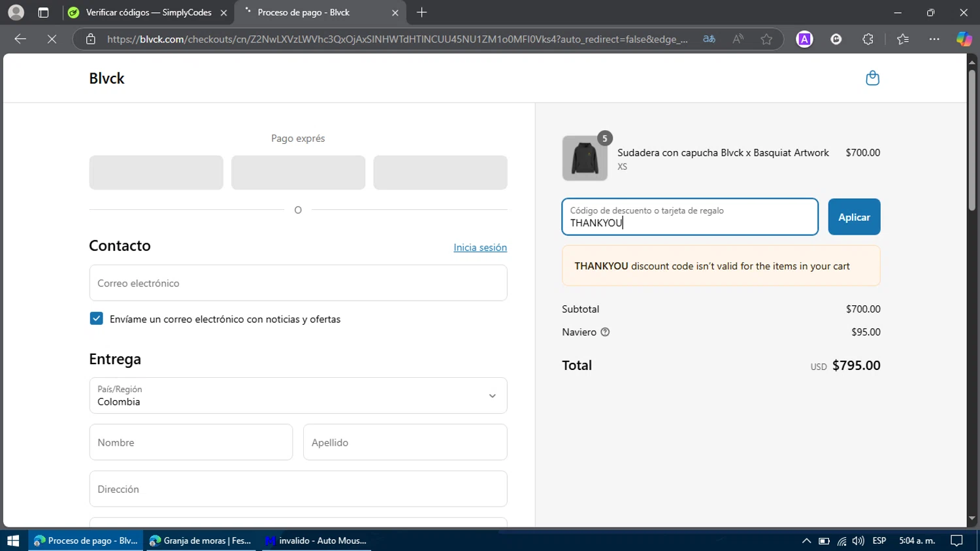Open a new browser tab
Screen dimensions: 980x551
(x=422, y=12)
